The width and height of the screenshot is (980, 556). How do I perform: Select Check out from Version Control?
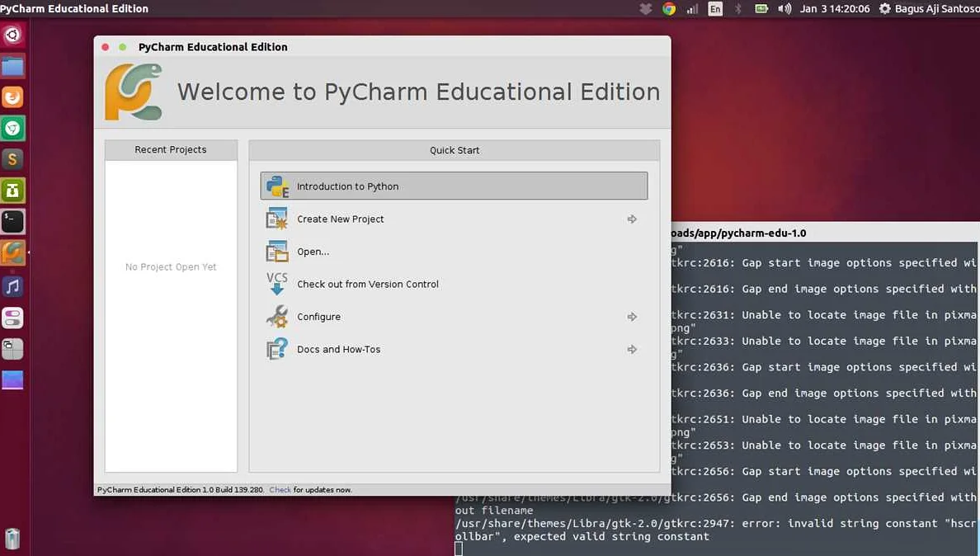coord(367,284)
